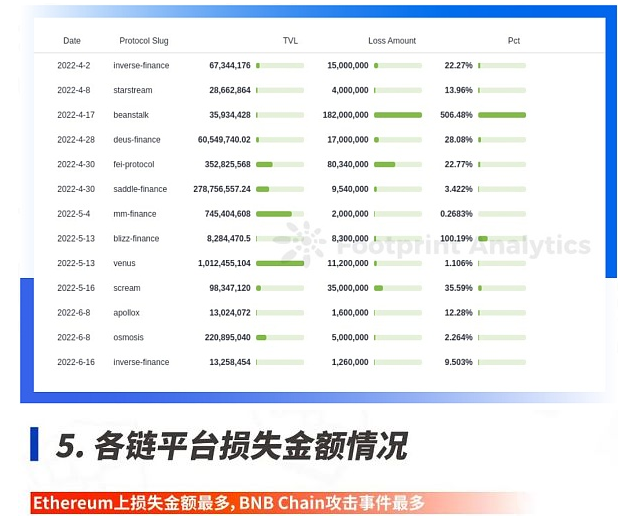Select percentage 100.19%

456,239
